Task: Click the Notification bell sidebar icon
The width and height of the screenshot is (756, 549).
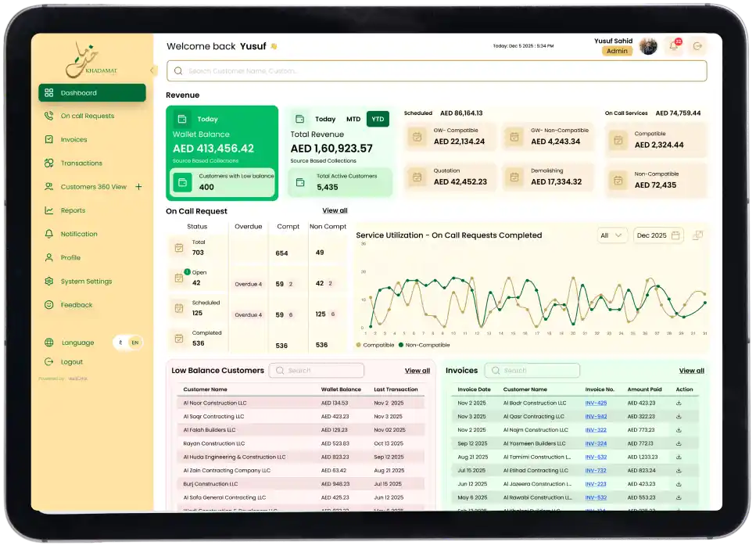Action: tap(48, 234)
